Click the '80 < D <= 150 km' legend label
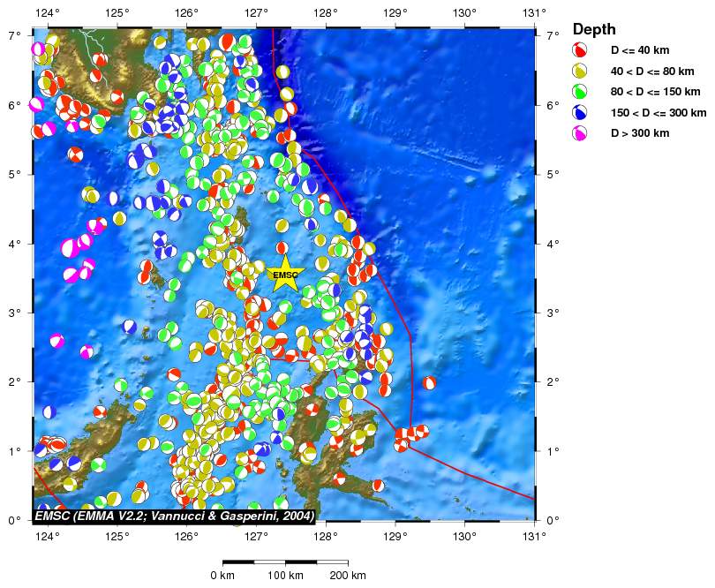Screen dimensions: 715x588 coord(658,92)
